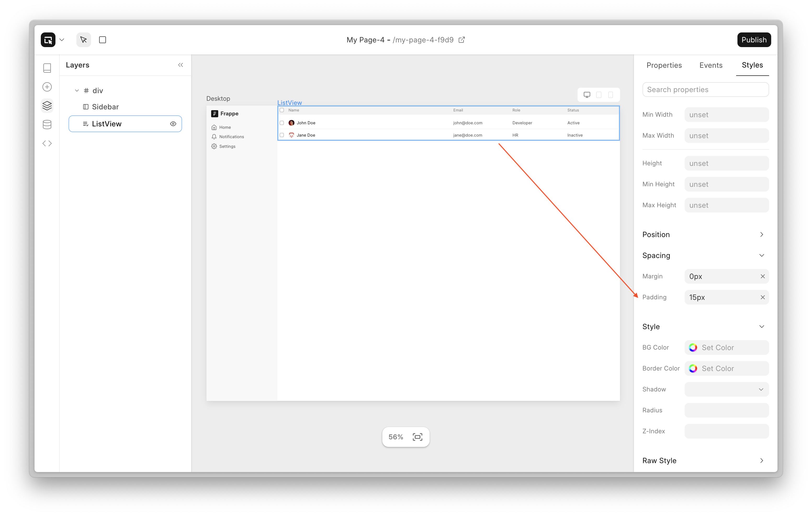Open the add component panel
Viewport: 812px width, 516px height.
point(47,87)
